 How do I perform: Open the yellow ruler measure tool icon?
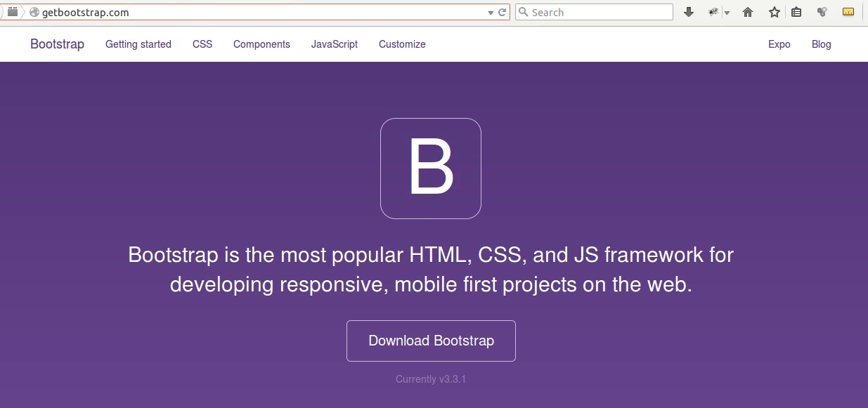(x=848, y=12)
